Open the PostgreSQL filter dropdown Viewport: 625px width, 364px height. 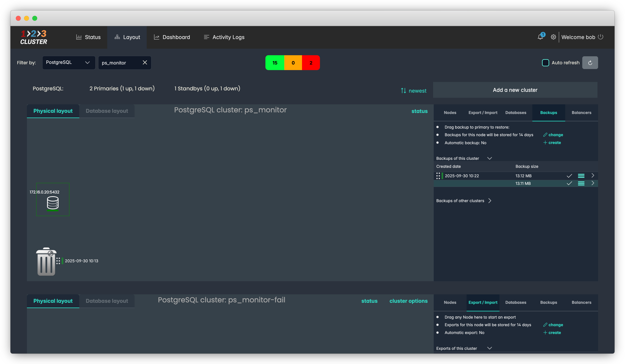point(69,62)
